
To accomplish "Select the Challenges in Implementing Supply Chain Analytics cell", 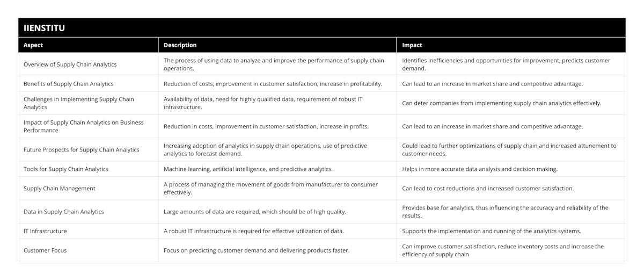I will point(79,103).
